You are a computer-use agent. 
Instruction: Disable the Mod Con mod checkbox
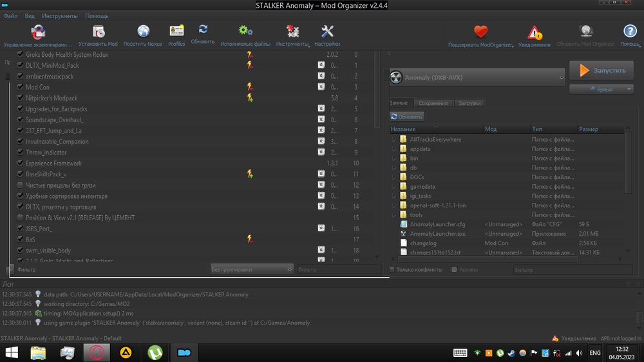point(21,87)
